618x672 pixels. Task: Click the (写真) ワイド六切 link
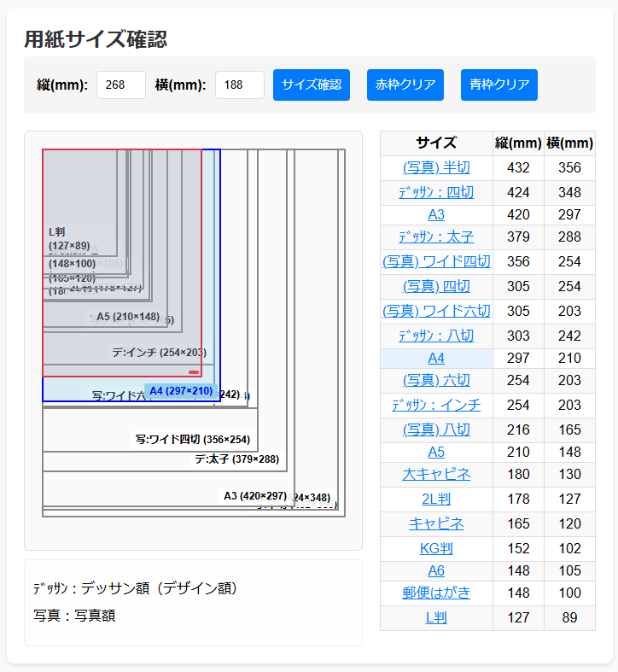436,311
